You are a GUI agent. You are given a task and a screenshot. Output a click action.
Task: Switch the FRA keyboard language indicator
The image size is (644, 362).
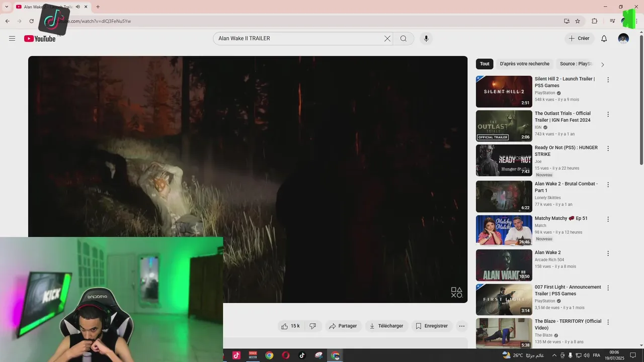[596, 355]
